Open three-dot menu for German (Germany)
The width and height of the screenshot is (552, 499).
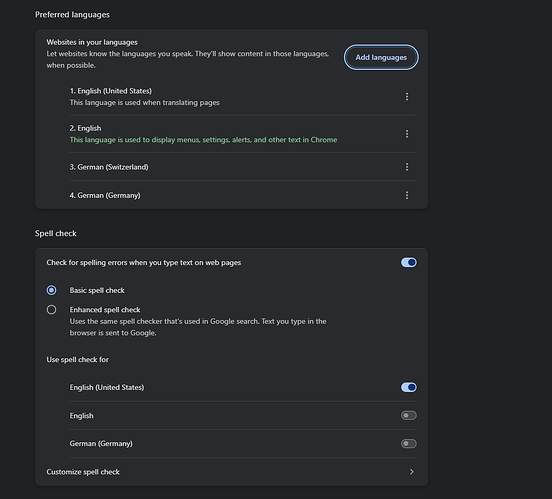point(407,195)
